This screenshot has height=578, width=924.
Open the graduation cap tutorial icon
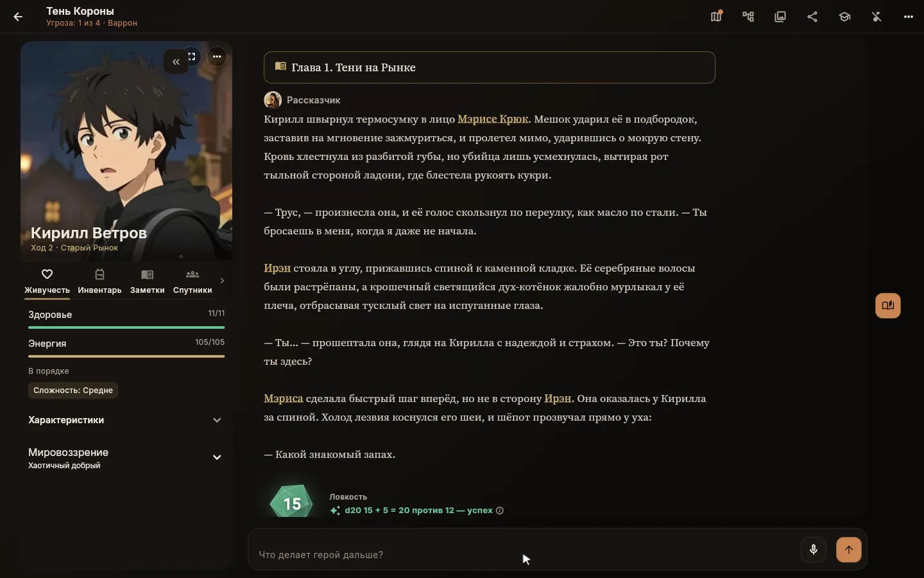pyautogui.click(x=844, y=17)
